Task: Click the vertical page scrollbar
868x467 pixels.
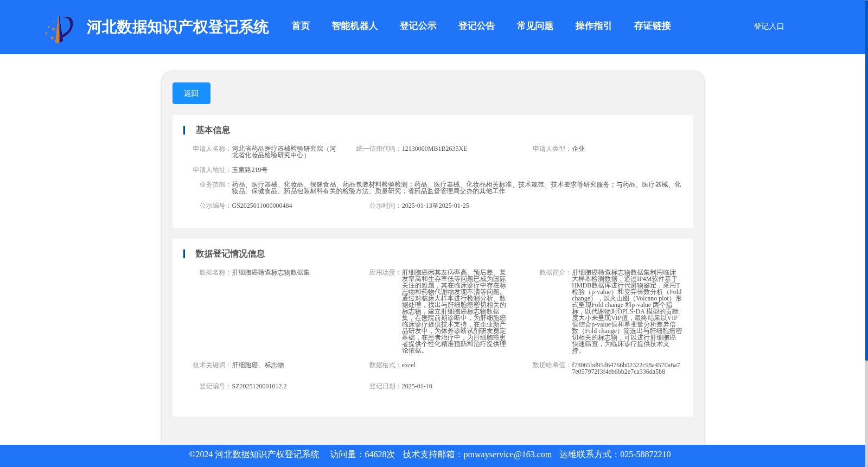Action: click(x=866, y=179)
